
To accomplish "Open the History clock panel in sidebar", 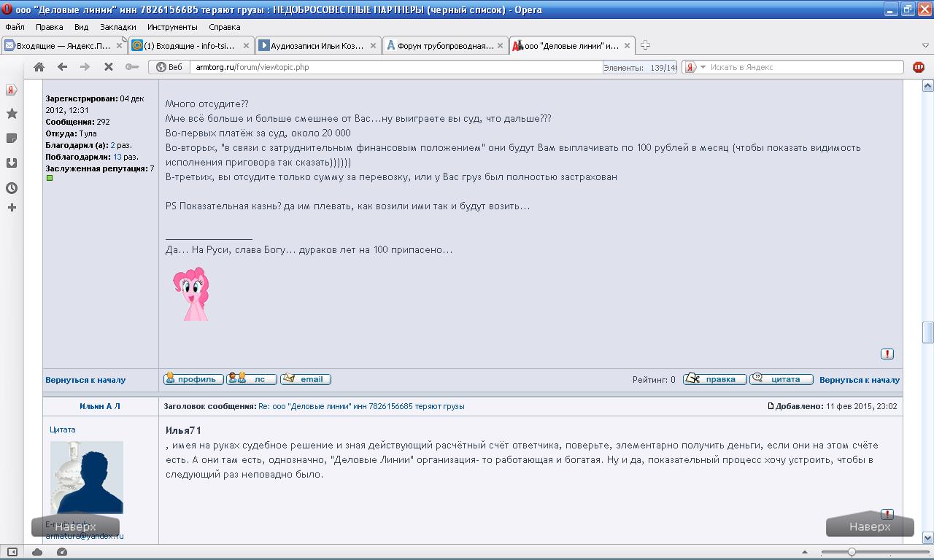I will pos(12,188).
